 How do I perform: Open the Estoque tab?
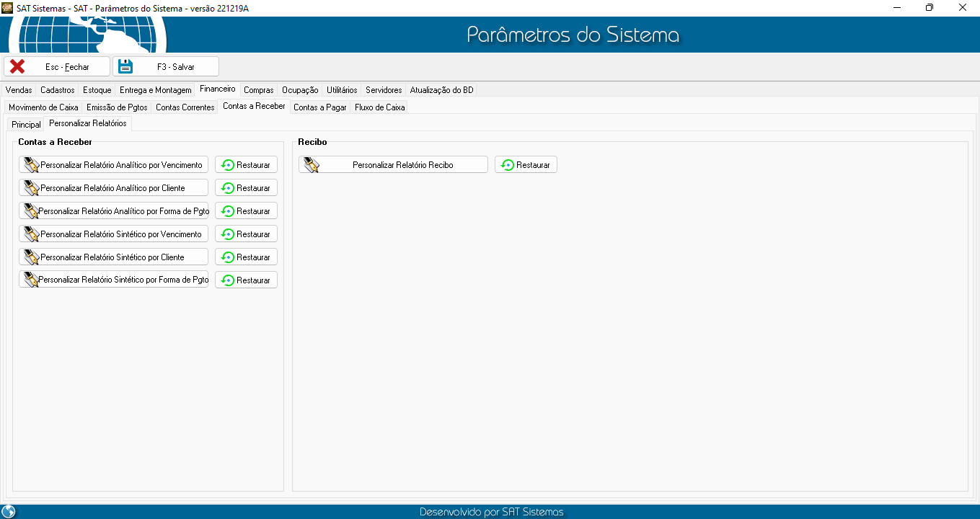point(97,90)
